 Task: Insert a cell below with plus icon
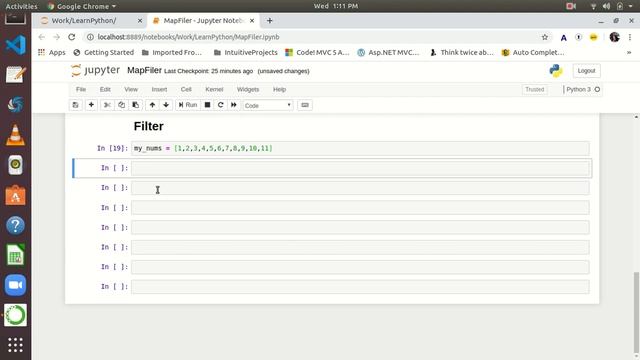91,105
